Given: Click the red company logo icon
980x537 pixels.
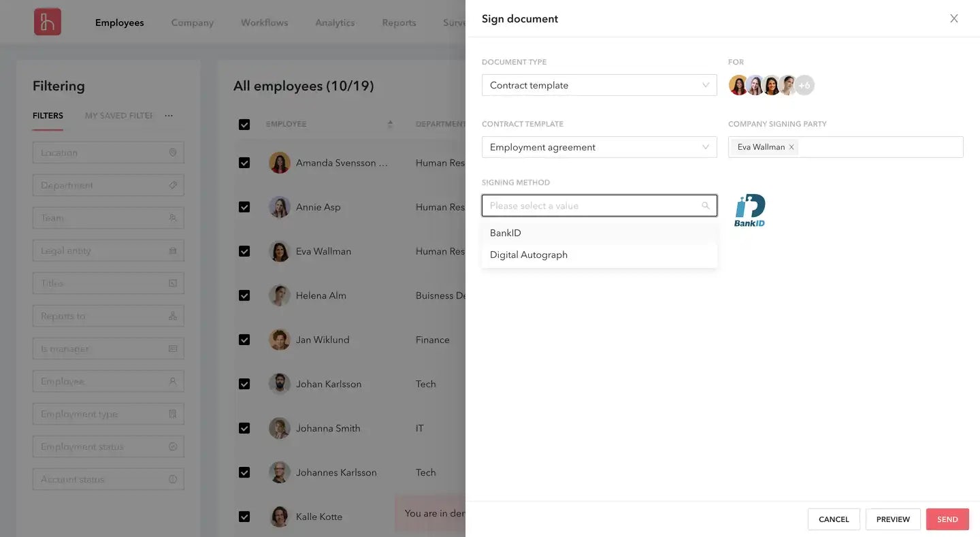Looking at the screenshot, I should point(48,22).
